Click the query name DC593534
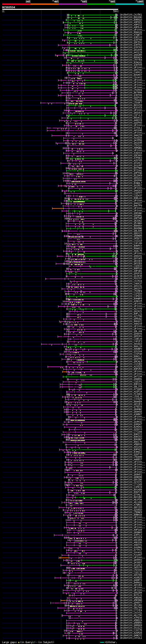This screenshot has width=146, height=644. point(8,8)
